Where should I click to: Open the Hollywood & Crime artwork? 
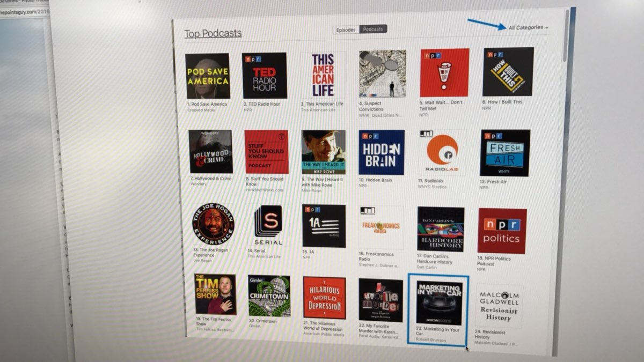(210, 152)
